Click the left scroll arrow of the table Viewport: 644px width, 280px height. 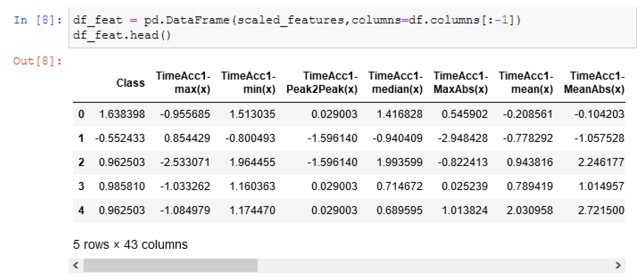click(x=76, y=265)
